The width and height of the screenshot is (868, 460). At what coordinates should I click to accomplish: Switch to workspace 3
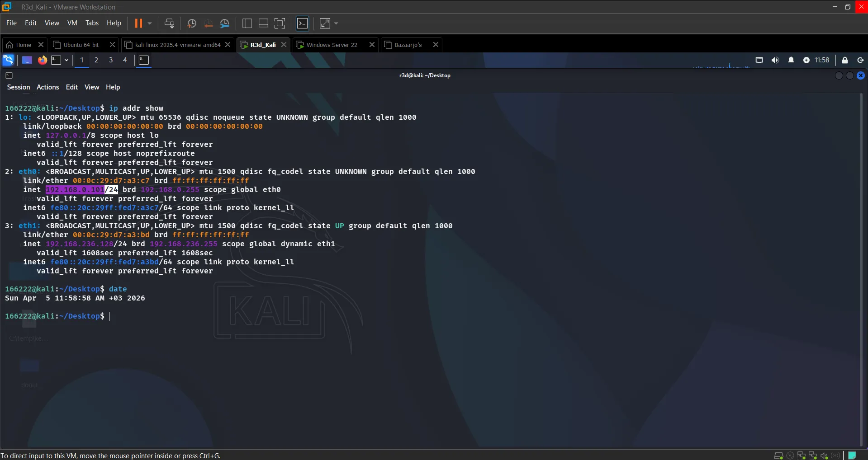(x=111, y=60)
